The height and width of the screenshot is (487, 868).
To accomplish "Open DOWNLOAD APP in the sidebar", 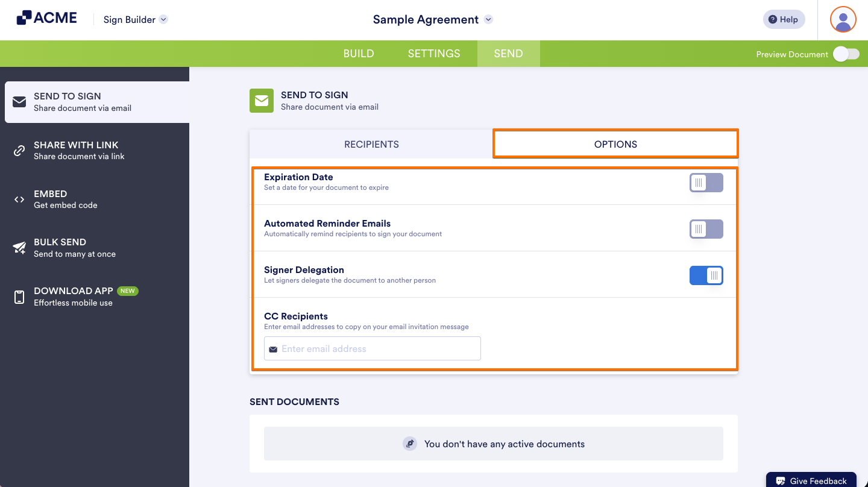I will (95, 297).
